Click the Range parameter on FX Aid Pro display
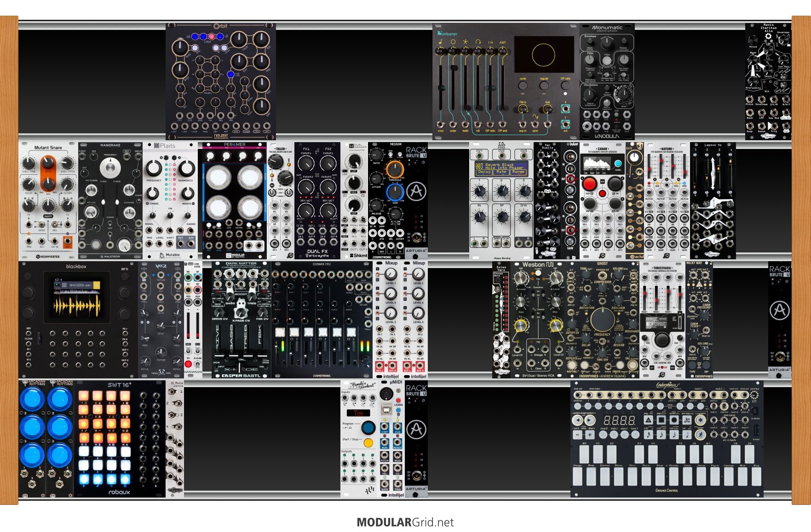 coord(518,172)
